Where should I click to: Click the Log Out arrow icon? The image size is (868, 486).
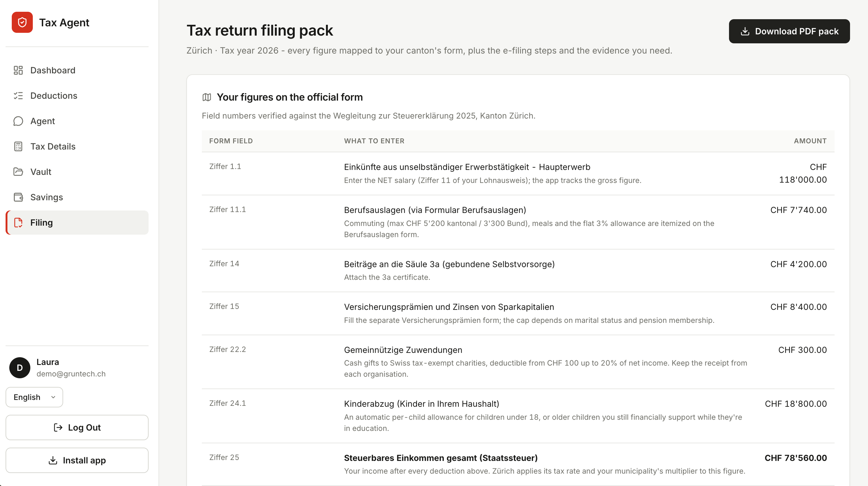(x=58, y=427)
